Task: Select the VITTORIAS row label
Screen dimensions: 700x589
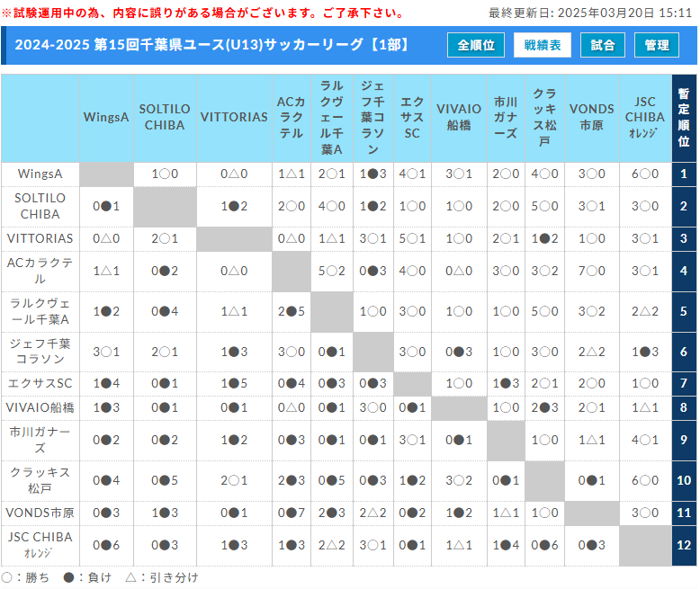Action: (x=40, y=238)
